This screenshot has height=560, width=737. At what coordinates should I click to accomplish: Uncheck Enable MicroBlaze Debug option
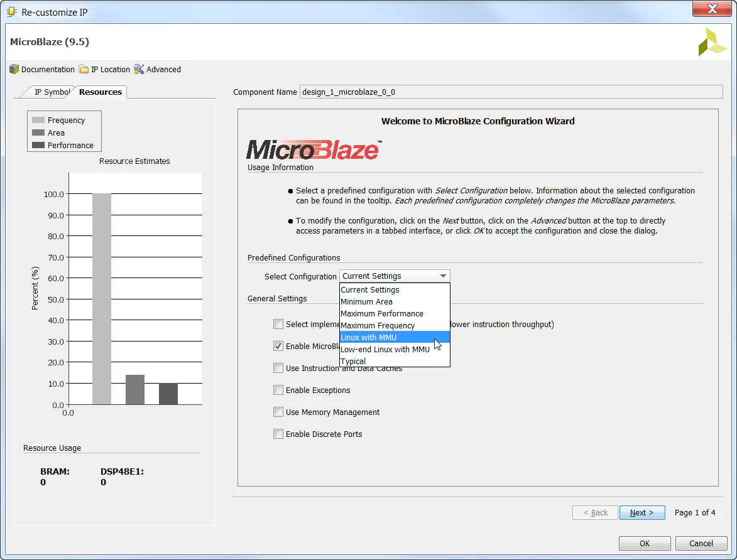pos(278,346)
